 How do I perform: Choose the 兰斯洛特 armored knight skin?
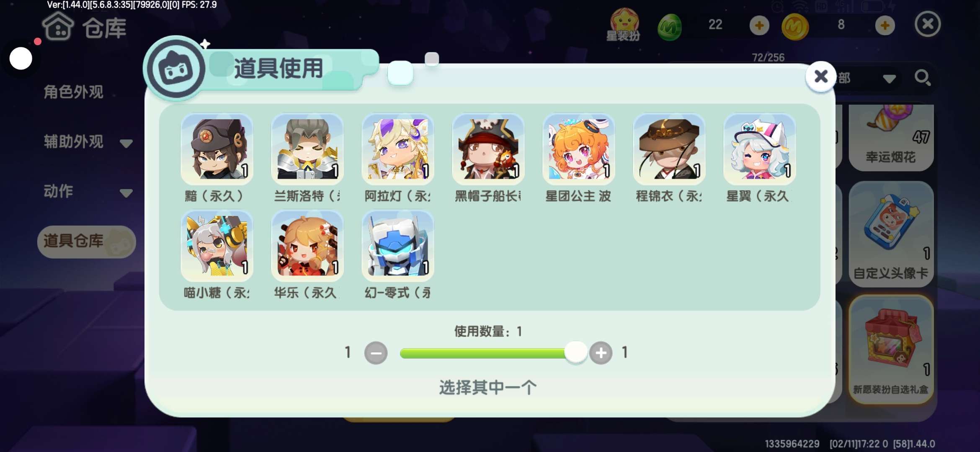pyautogui.click(x=307, y=149)
